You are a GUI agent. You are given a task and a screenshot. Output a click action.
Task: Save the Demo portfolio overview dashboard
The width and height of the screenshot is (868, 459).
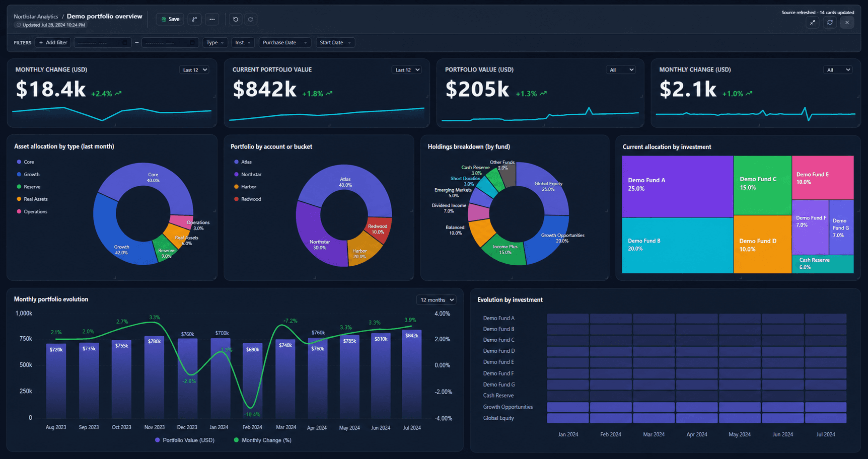pyautogui.click(x=170, y=19)
